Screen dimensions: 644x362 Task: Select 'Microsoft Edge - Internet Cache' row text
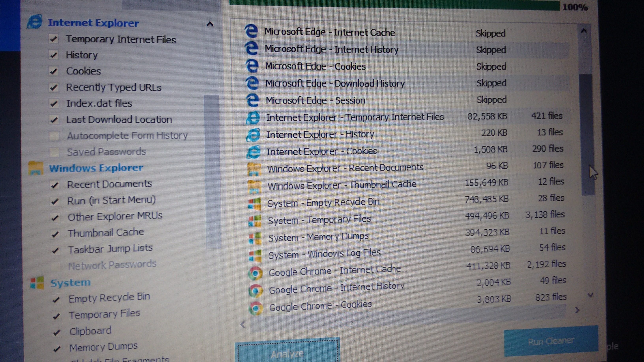(x=330, y=32)
